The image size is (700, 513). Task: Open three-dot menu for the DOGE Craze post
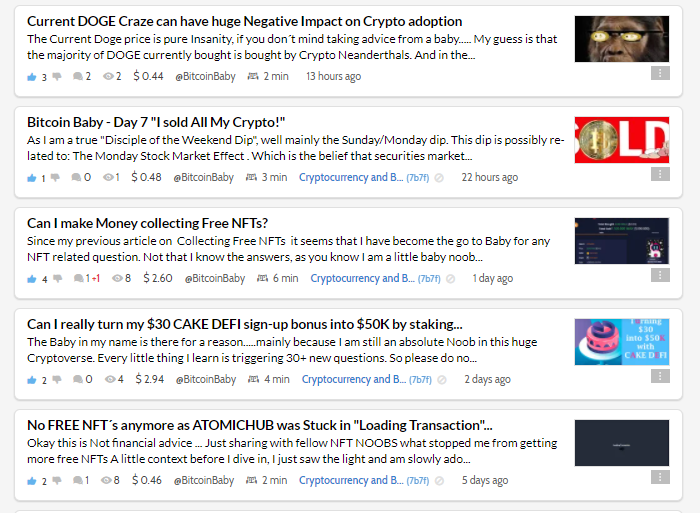(660, 73)
